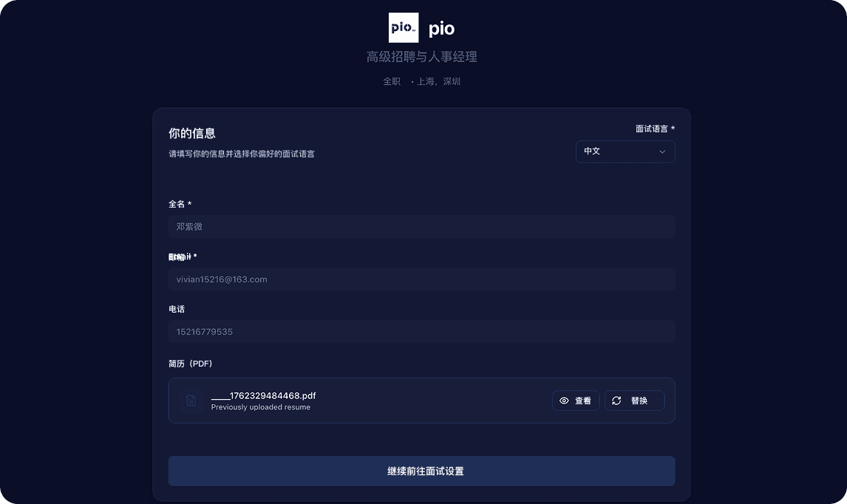
Task: Click the 全职 employment type label
Action: tap(391, 81)
